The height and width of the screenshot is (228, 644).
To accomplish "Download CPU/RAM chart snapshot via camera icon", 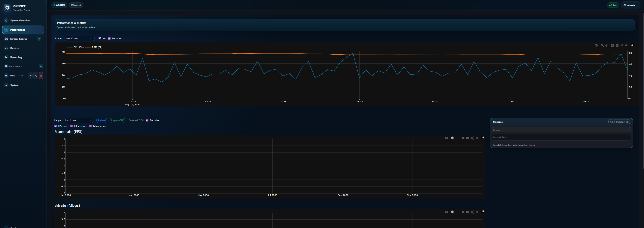I will pyautogui.click(x=596, y=45).
